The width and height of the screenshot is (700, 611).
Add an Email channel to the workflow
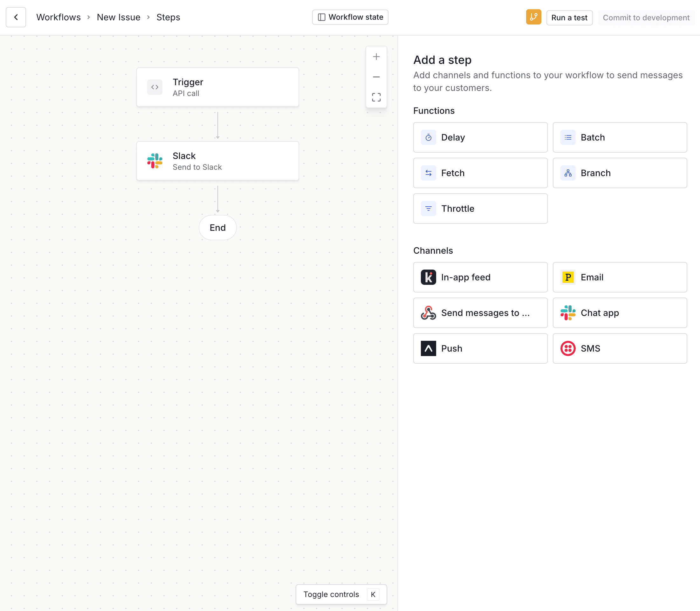pos(619,277)
